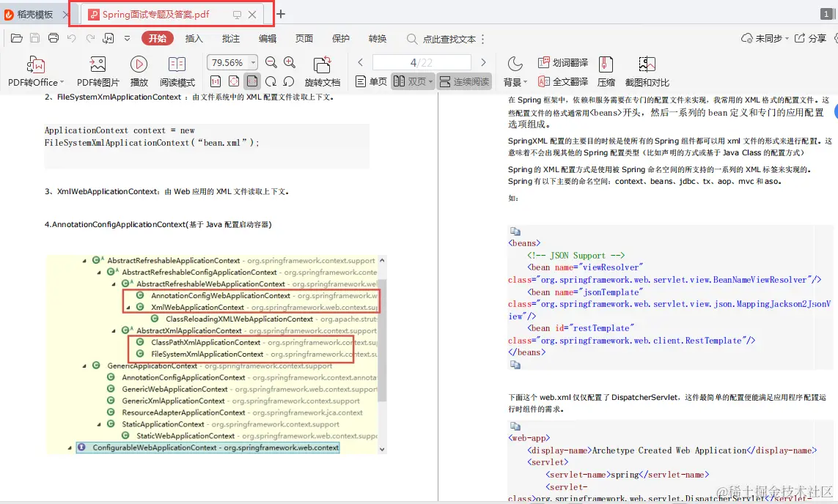Enter 阅读模式 reading mode

point(177,71)
